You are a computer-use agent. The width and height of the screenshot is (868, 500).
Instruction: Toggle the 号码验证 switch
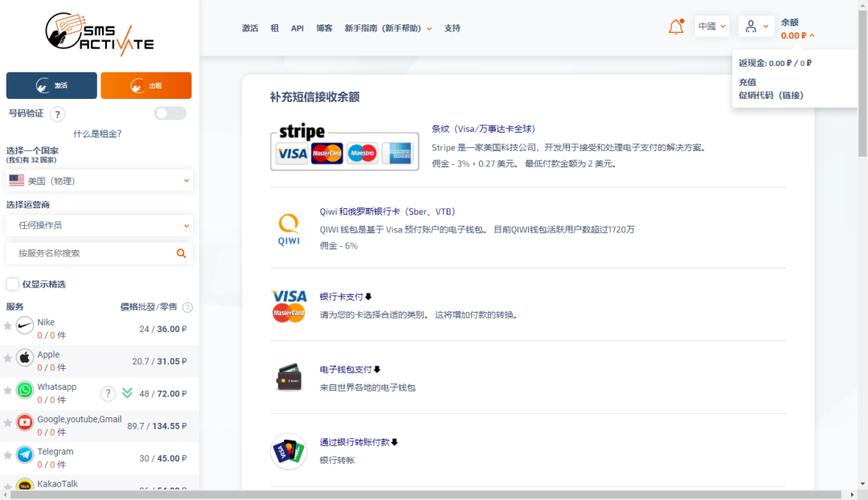tap(169, 113)
